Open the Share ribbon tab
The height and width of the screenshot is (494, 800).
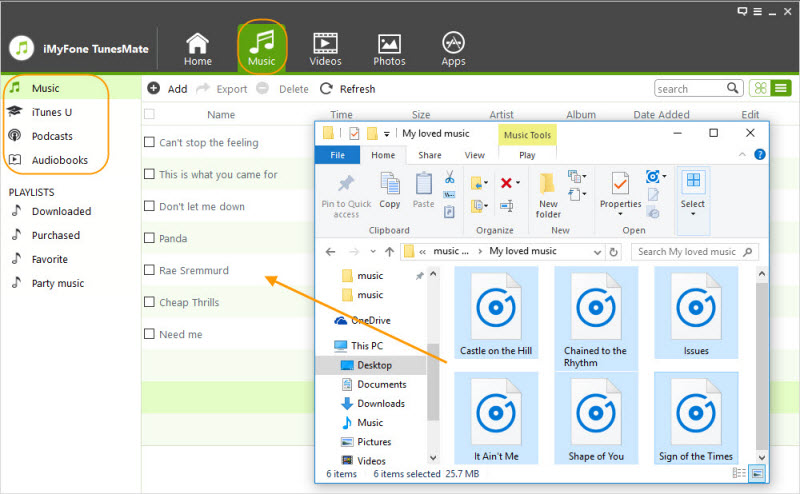pyautogui.click(x=430, y=155)
